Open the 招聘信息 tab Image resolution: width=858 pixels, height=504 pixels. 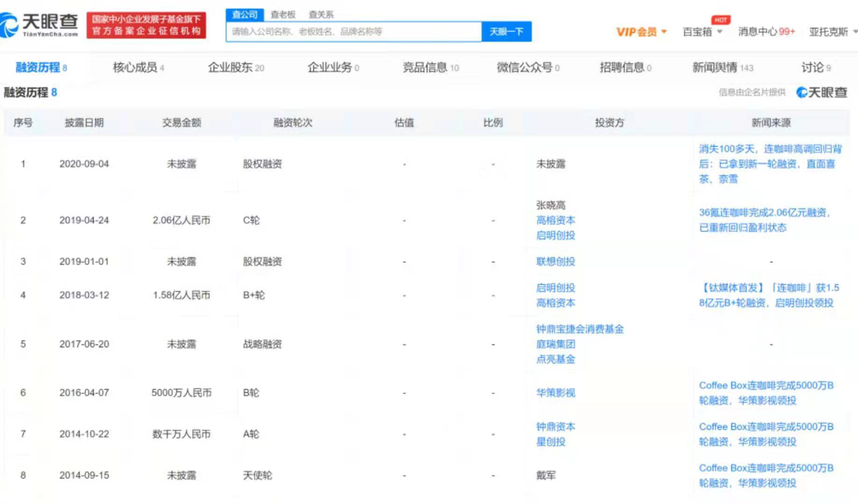625,67
